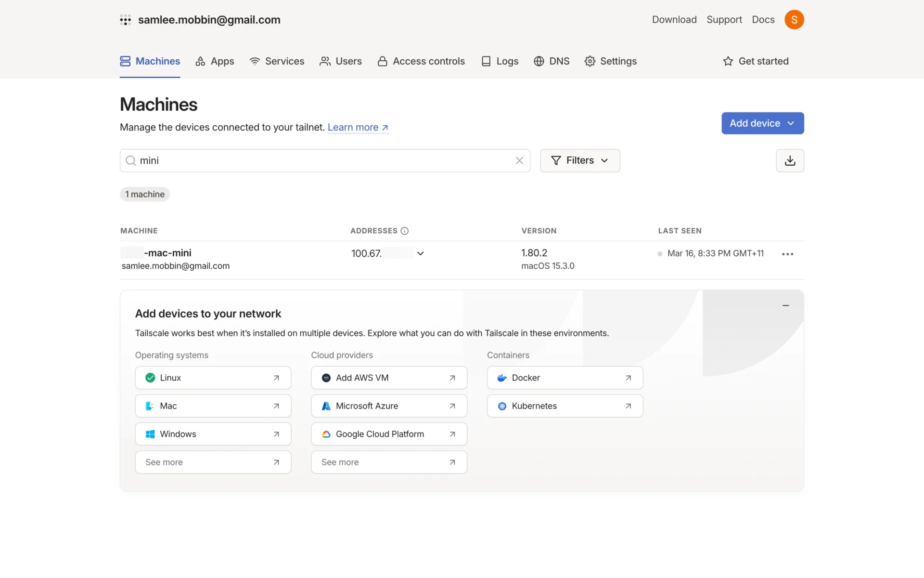The width and height of the screenshot is (924, 578).
Task: Switch to the Access controls tab
Action: [x=421, y=61]
